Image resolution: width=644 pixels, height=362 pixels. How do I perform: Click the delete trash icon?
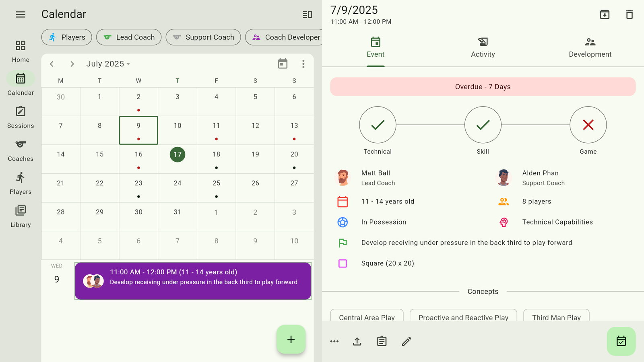coord(630,15)
